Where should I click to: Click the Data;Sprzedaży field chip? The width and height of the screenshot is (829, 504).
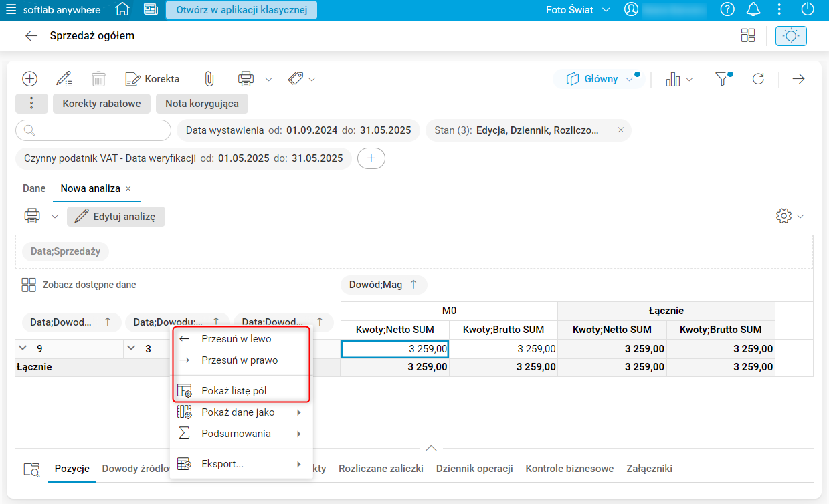click(65, 252)
